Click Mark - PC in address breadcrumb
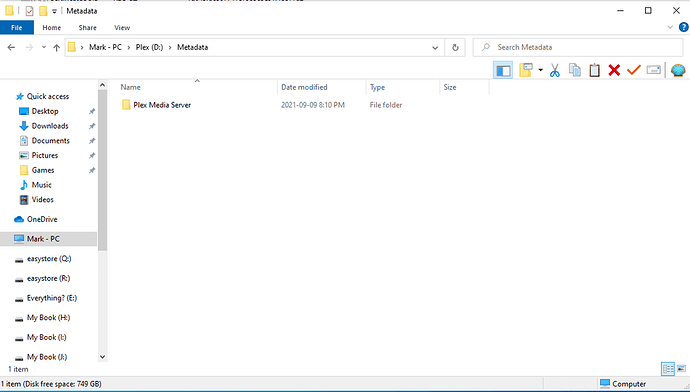 point(105,47)
